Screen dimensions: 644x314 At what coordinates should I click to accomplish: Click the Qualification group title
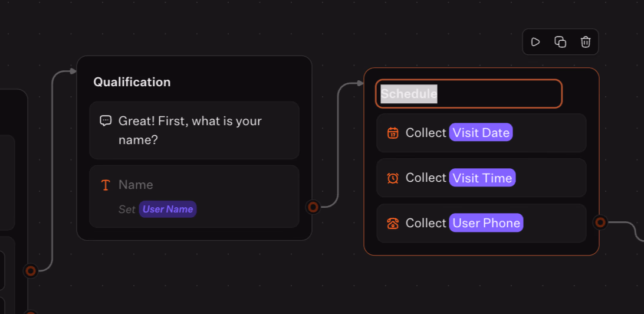(132, 82)
